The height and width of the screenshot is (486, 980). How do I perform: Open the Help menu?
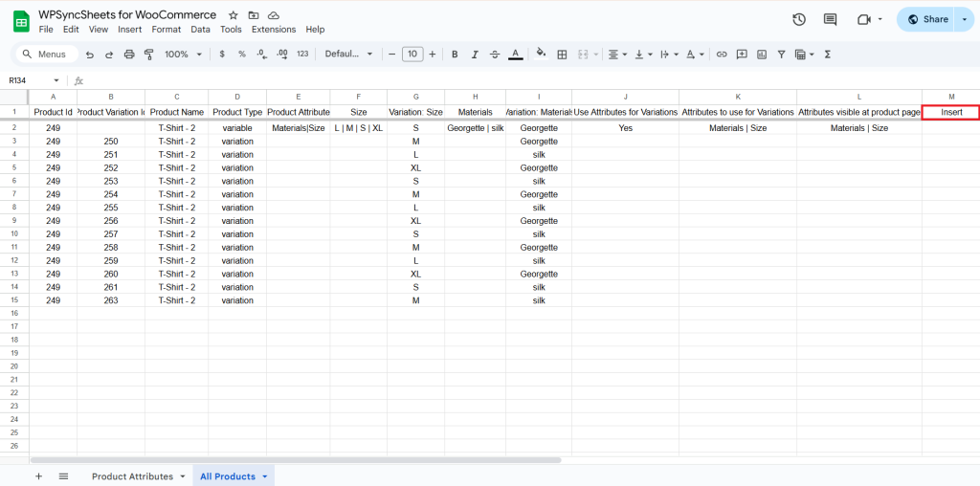click(315, 30)
